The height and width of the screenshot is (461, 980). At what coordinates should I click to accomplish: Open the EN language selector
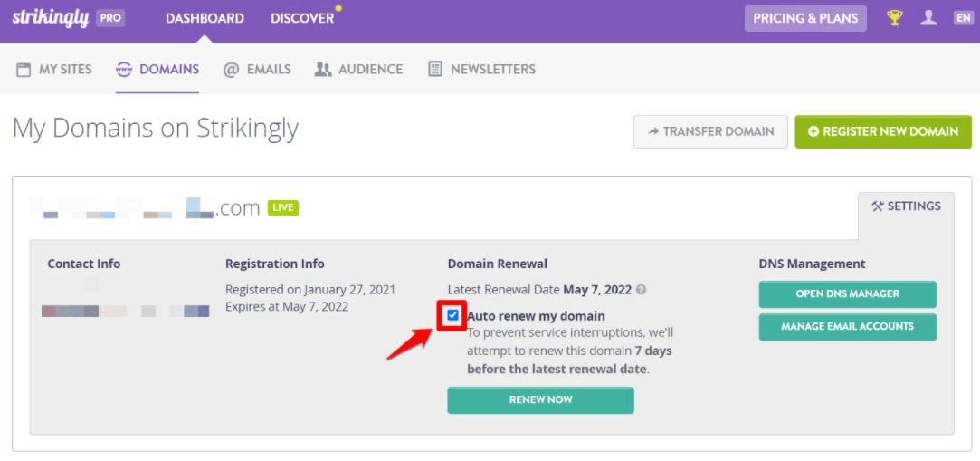coord(963,18)
